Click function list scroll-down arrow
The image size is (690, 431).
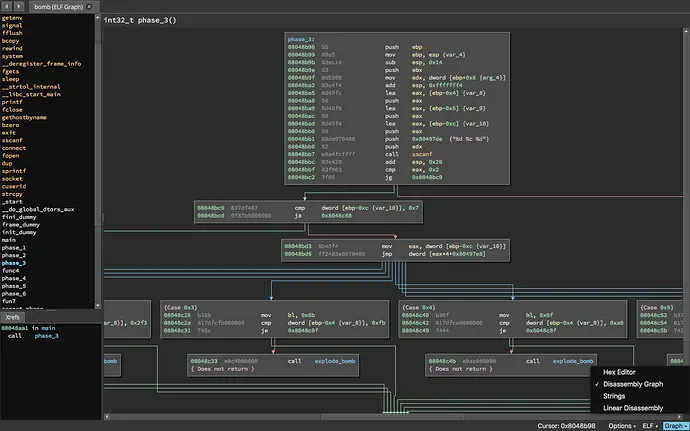click(x=98, y=305)
